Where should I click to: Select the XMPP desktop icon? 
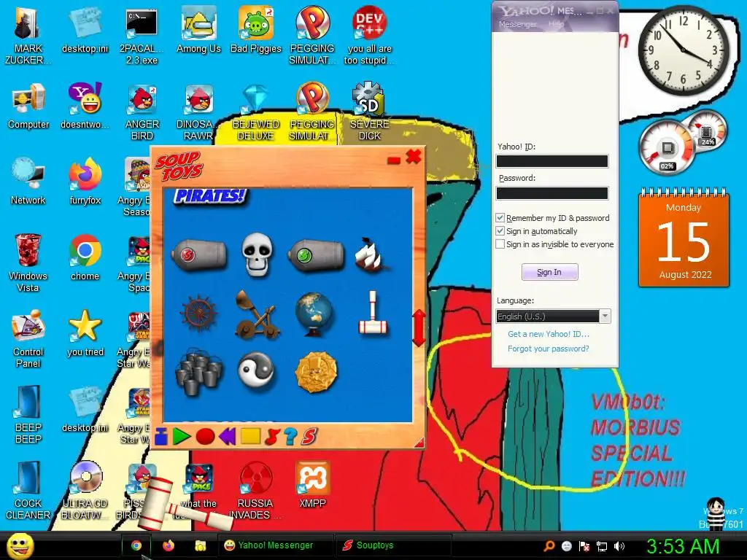click(312, 485)
